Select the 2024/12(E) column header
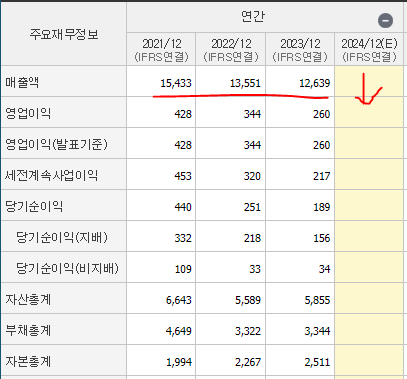The image size is (407, 379). click(369, 50)
